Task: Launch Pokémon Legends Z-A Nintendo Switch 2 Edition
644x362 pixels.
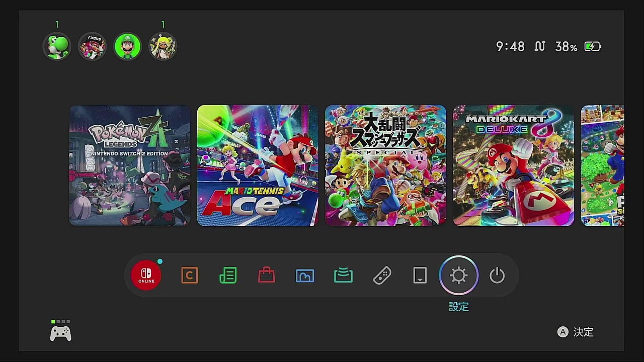Action: click(x=130, y=165)
